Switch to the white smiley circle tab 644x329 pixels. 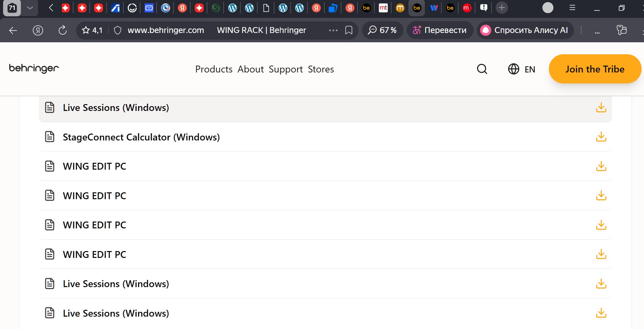(x=132, y=8)
